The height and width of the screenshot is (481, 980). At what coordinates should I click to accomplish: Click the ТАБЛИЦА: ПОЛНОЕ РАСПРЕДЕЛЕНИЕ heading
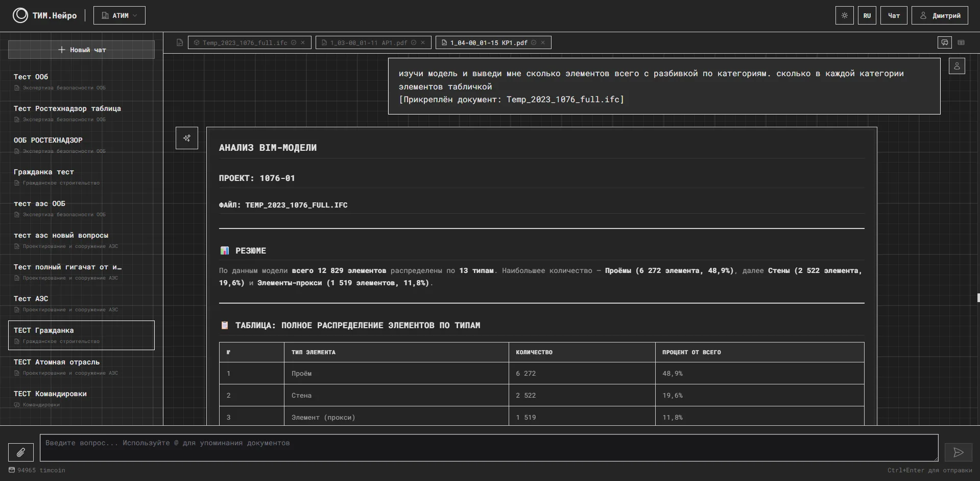[357, 326]
